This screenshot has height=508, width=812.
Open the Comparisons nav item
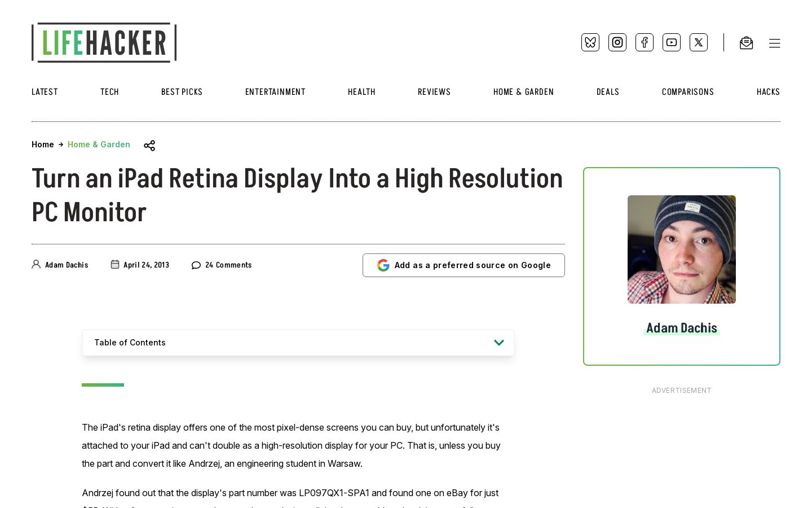688,92
